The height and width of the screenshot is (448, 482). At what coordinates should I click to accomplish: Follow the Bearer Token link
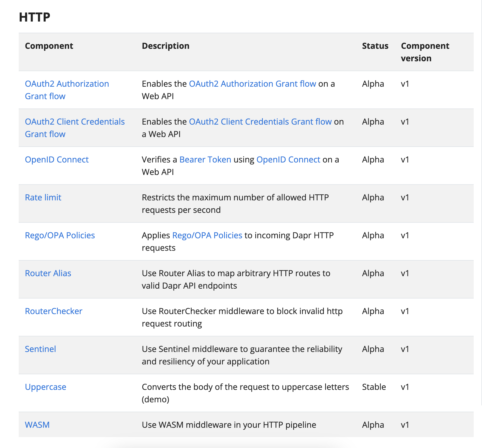(205, 159)
